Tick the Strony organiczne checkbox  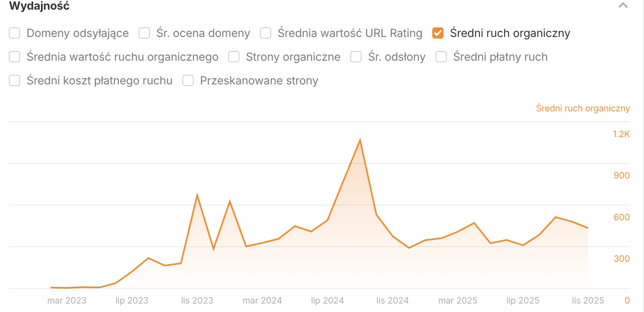[x=234, y=57]
